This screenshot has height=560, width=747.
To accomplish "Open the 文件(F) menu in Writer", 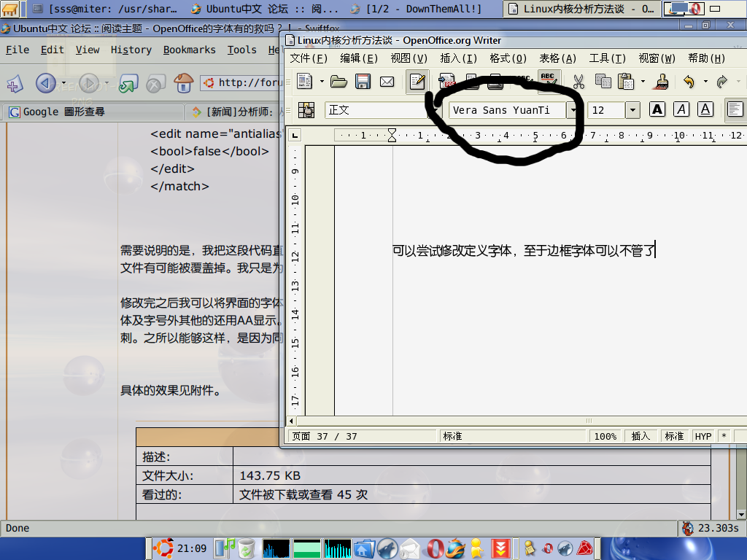I will (x=309, y=58).
